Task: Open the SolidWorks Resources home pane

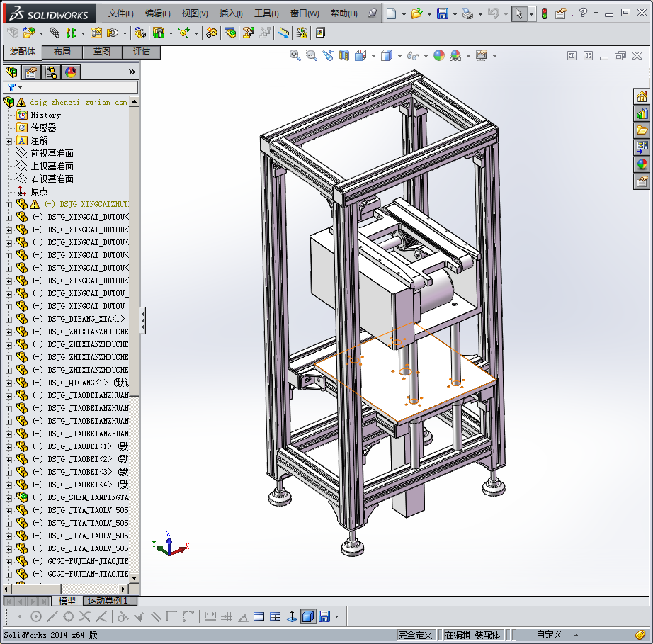Action: pos(642,97)
